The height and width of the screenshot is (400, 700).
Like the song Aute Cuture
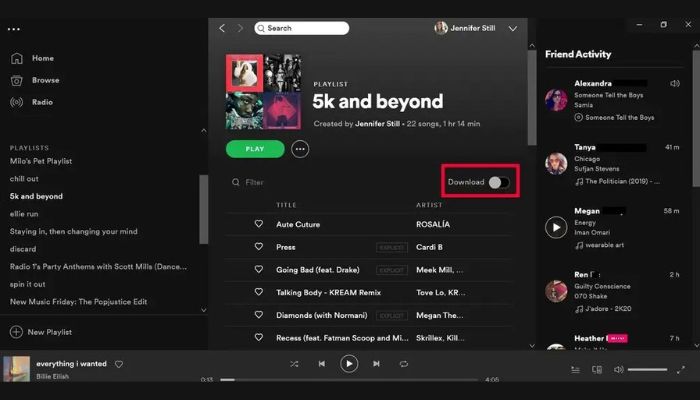tap(258, 224)
